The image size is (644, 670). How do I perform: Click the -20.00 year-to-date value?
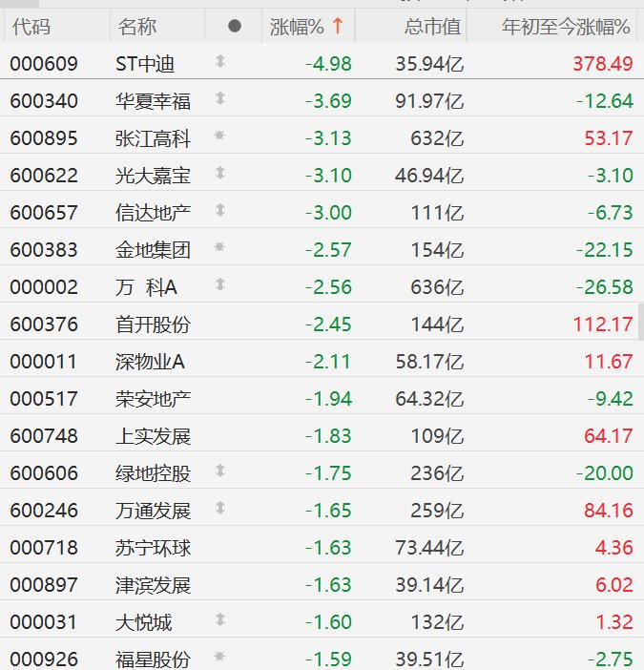pyautogui.click(x=604, y=473)
